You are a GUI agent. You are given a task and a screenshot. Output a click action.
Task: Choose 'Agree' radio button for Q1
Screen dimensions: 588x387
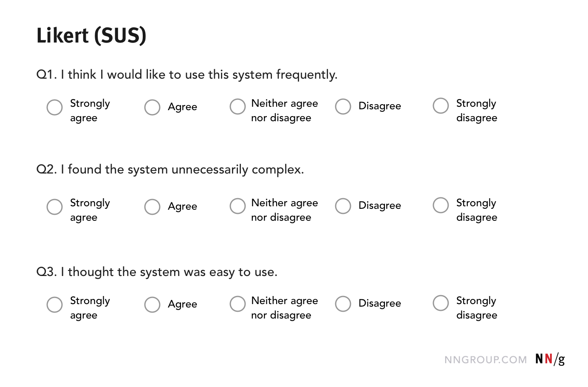(x=152, y=108)
